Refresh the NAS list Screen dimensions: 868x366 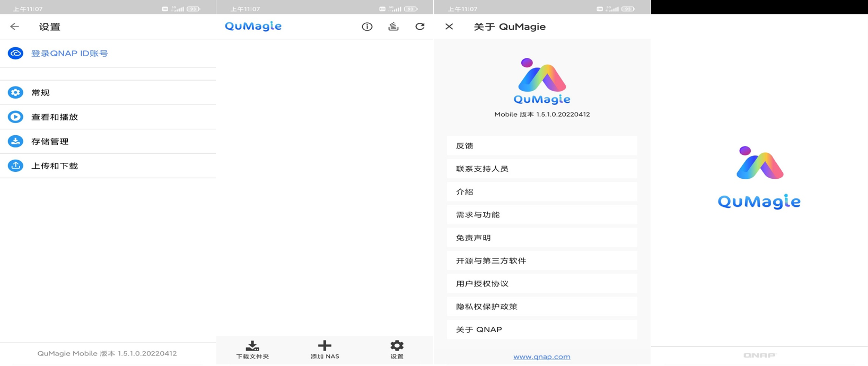pos(420,27)
